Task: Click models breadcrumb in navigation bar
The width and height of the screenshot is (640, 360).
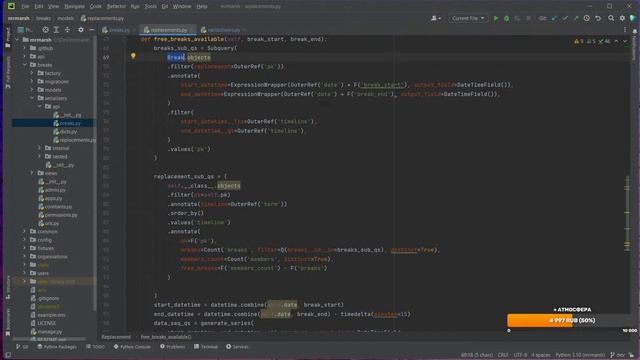Action: click(x=65, y=18)
